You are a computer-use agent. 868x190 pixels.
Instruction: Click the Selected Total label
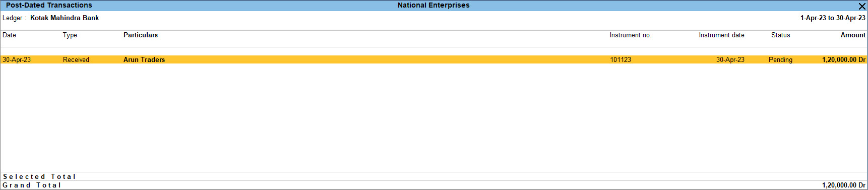pos(39,176)
